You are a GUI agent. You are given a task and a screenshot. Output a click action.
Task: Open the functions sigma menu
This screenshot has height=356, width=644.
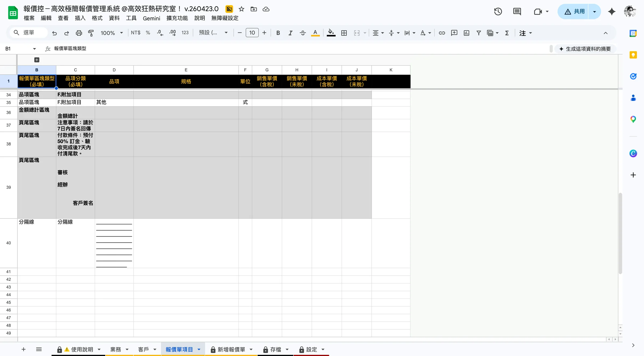coord(507,33)
